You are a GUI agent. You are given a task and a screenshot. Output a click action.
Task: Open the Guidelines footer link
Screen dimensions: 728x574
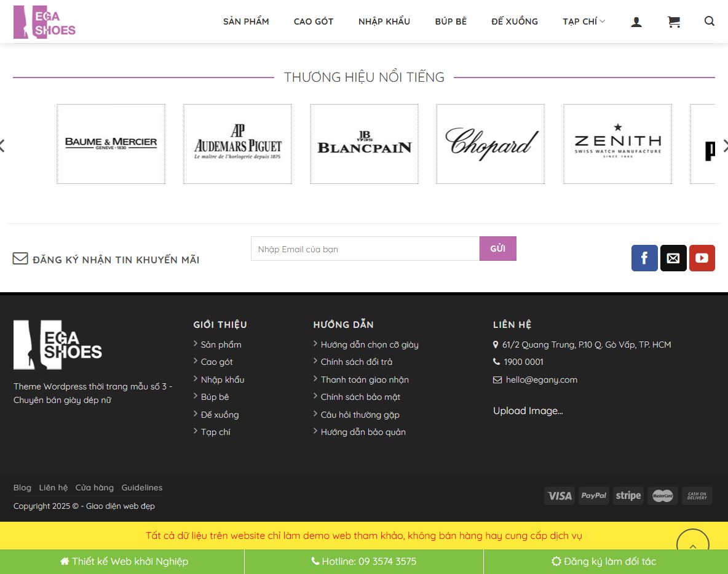pos(142,488)
